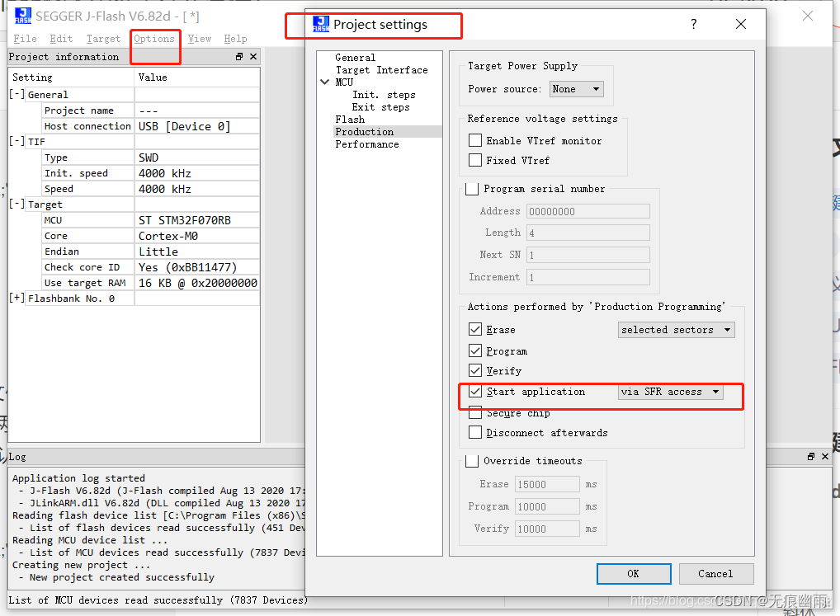The height and width of the screenshot is (616, 840).
Task: Click the 'SWD' interface type value
Action: [x=149, y=158]
